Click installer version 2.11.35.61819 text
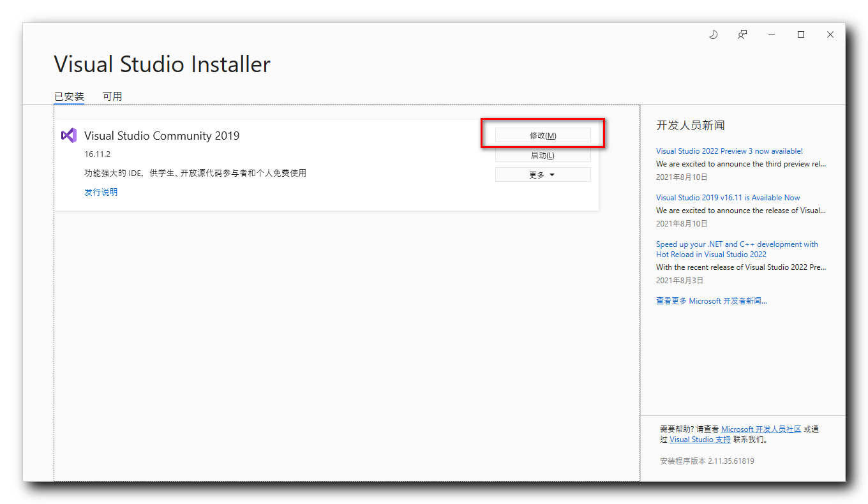 (707, 461)
